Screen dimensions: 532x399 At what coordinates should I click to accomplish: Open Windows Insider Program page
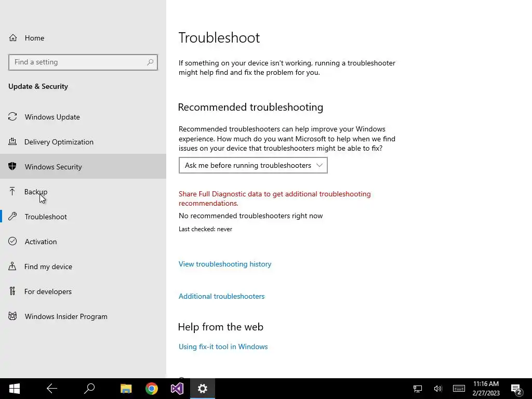pyautogui.click(x=83, y=316)
